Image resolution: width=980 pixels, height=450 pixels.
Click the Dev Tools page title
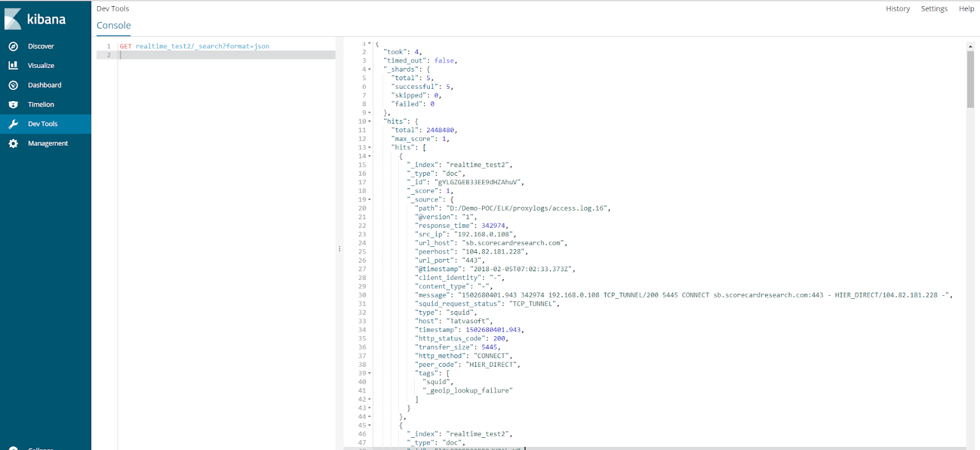pyautogui.click(x=113, y=9)
